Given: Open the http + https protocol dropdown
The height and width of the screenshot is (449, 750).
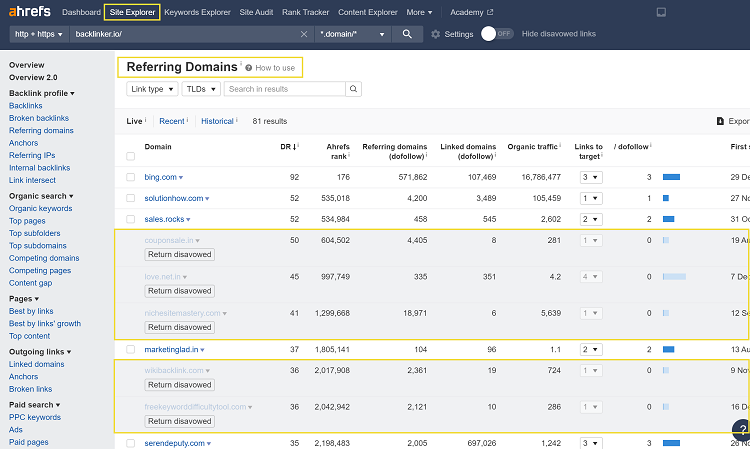Looking at the screenshot, I should (39, 34).
